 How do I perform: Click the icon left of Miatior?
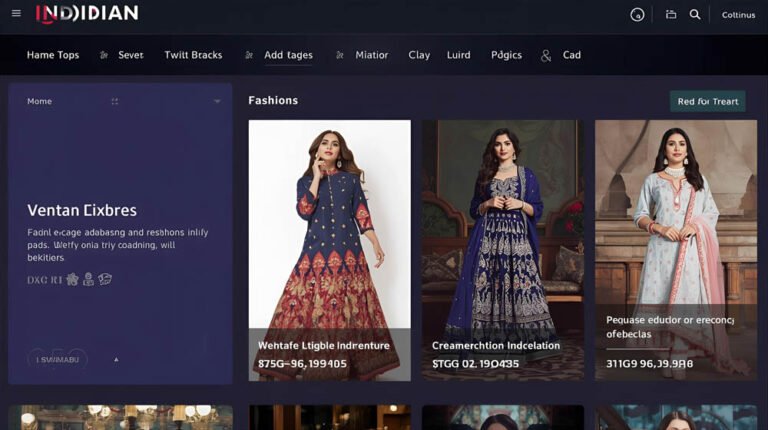(340, 56)
